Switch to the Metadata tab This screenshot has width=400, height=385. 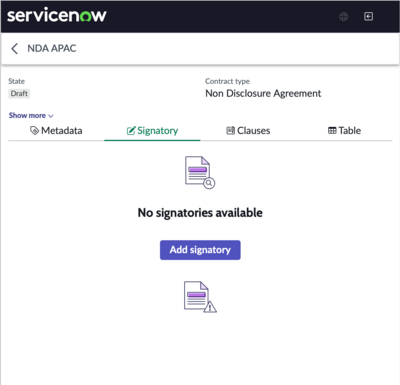coord(56,131)
